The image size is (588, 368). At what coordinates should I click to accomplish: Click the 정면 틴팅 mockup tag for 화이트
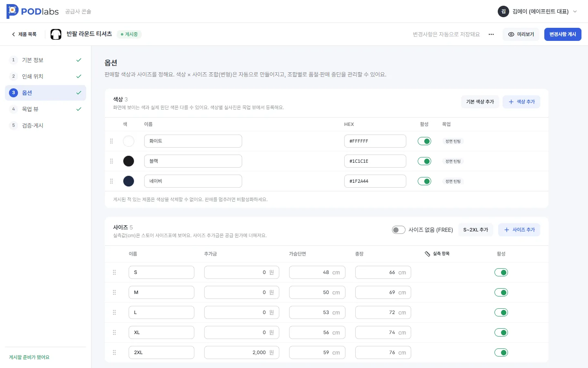pyautogui.click(x=453, y=141)
